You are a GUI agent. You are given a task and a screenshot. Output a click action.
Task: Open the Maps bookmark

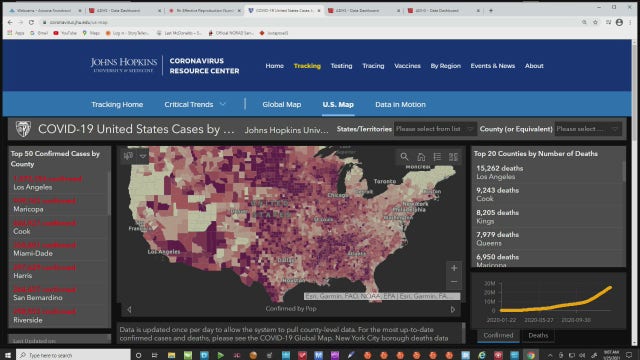tap(91, 33)
